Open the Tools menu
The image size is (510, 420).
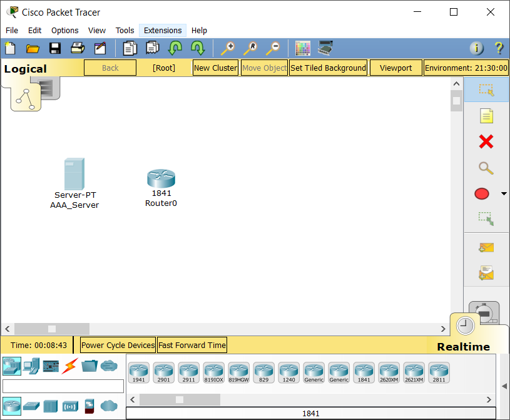tap(125, 30)
